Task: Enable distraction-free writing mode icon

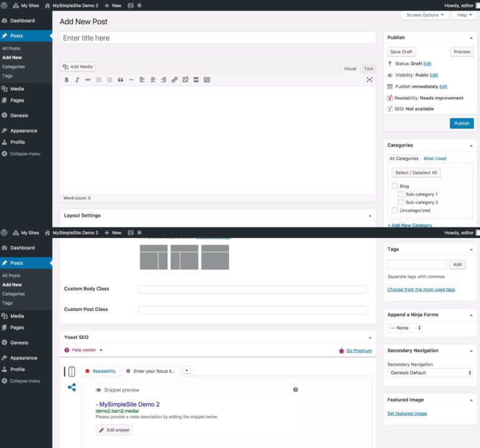Action: pos(369,80)
